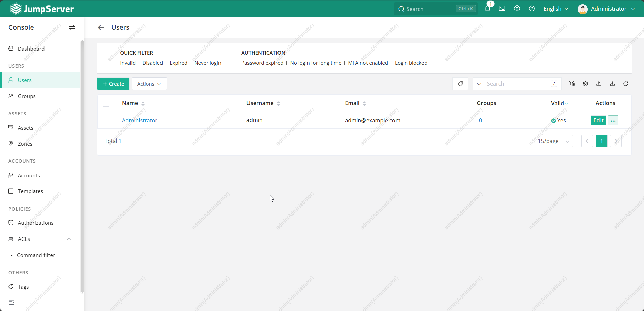Open the web terminal icon
The width and height of the screenshot is (644, 311).
pyautogui.click(x=502, y=9)
